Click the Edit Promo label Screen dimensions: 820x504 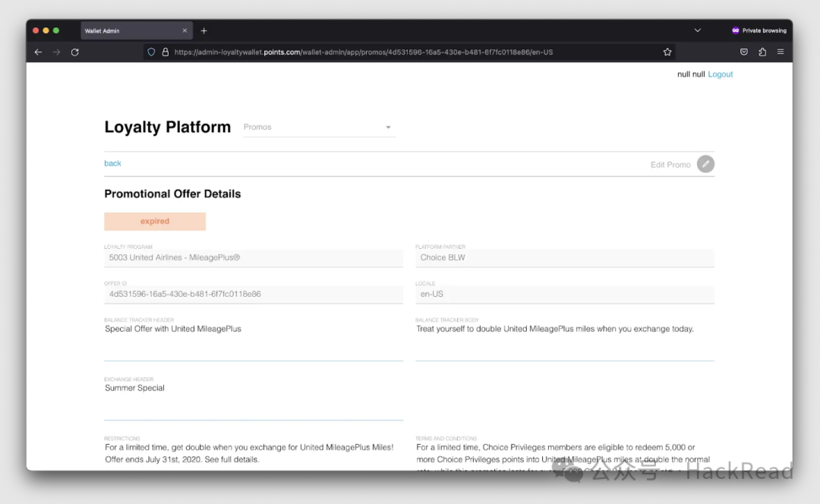coord(670,165)
